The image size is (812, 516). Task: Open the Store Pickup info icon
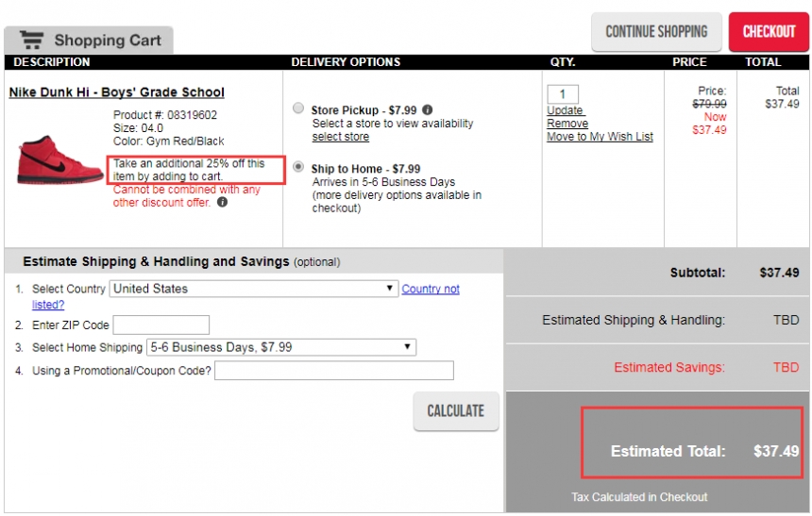[x=427, y=109]
